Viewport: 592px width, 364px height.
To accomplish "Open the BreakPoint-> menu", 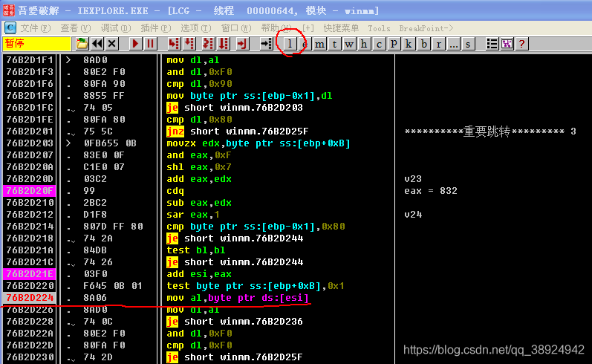I will pos(426,28).
